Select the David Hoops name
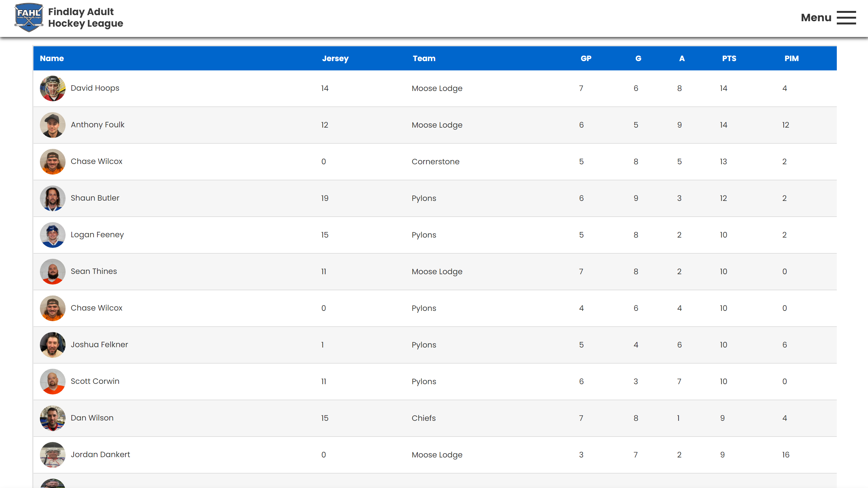The height and width of the screenshot is (488, 868). (95, 88)
